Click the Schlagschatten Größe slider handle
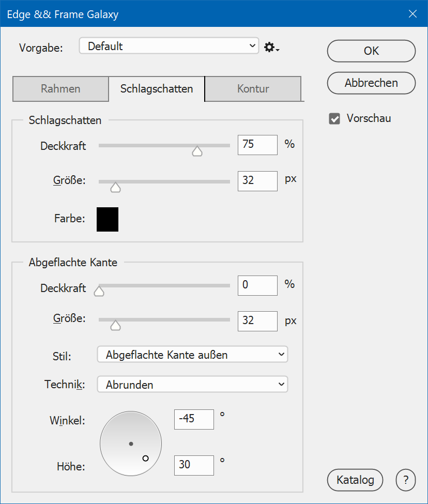This screenshot has height=504, width=428. click(x=116, y=187)
